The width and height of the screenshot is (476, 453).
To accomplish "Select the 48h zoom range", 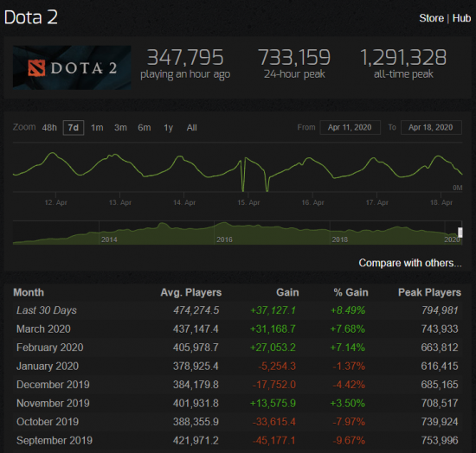I will (49, 128).
